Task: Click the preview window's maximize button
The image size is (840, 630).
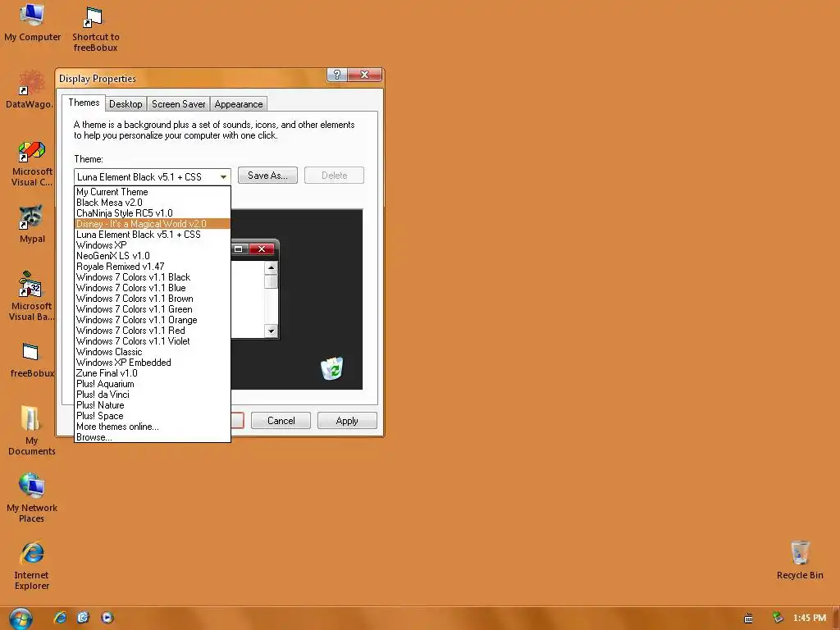Action: [x=239, y=249]
